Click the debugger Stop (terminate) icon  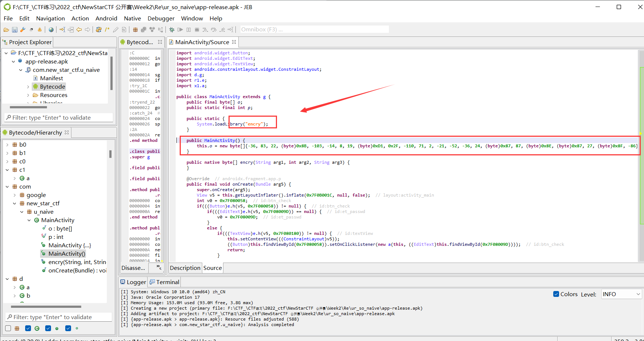pos(197,30)
